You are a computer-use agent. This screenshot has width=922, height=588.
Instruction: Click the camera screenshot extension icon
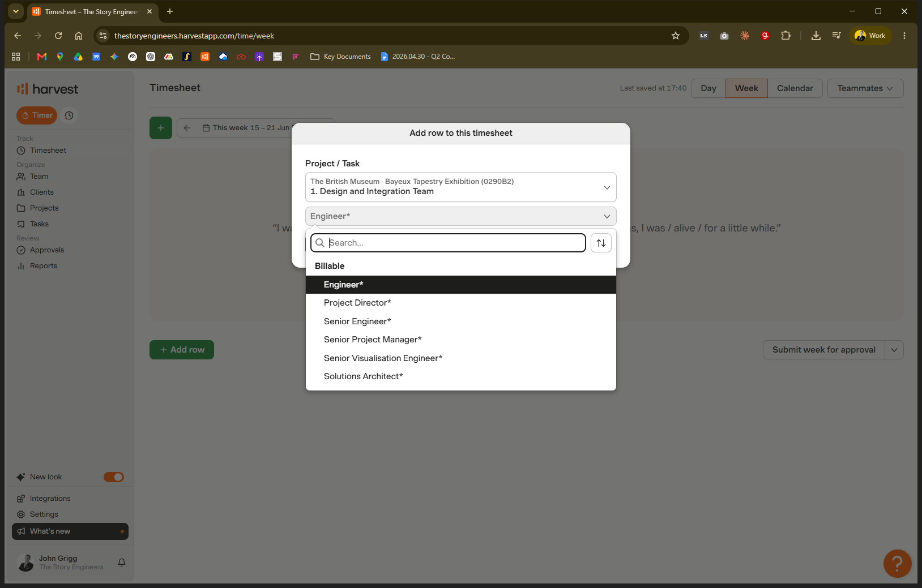coord(724,36)
